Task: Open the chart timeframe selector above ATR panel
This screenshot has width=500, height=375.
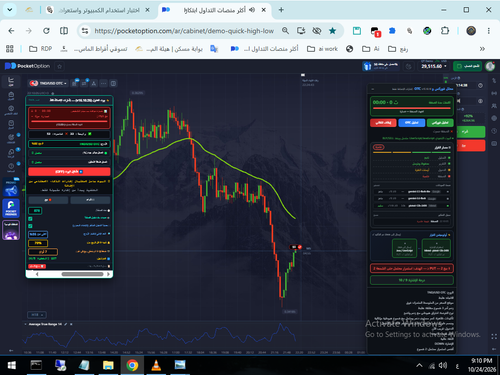Action: tap(37, 315)
